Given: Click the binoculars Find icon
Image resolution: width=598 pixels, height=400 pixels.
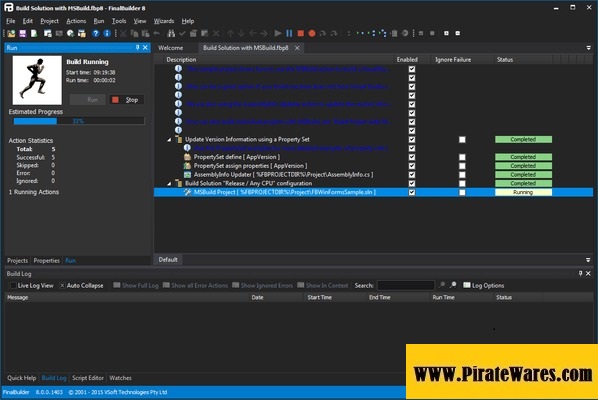Looking at the screenshot, I should coord(171,34).
